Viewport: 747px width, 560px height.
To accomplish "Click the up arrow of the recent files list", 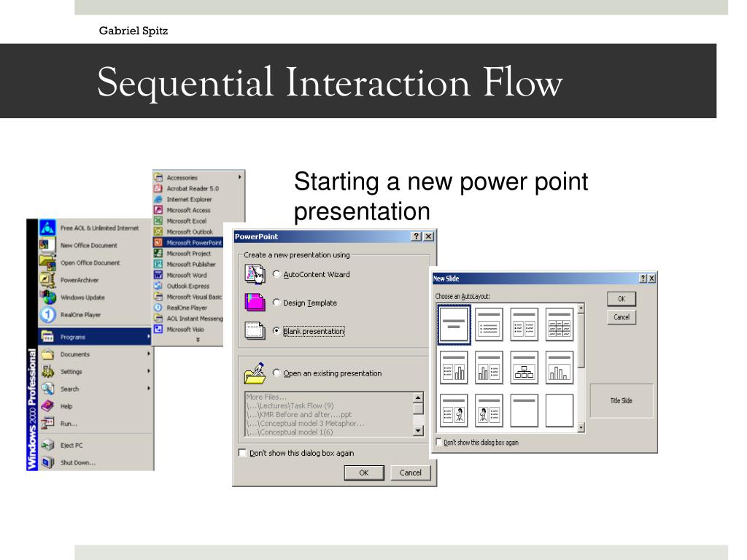I will coord(418,397).
